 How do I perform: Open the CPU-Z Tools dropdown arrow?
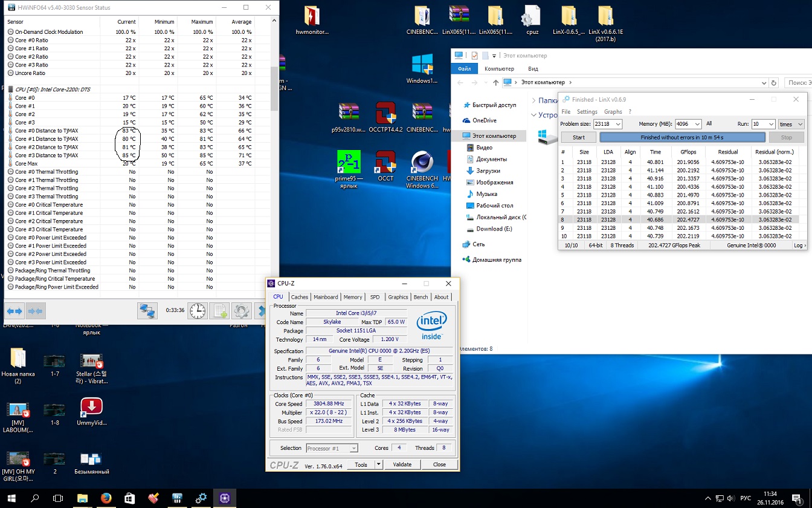click(378, 464)
